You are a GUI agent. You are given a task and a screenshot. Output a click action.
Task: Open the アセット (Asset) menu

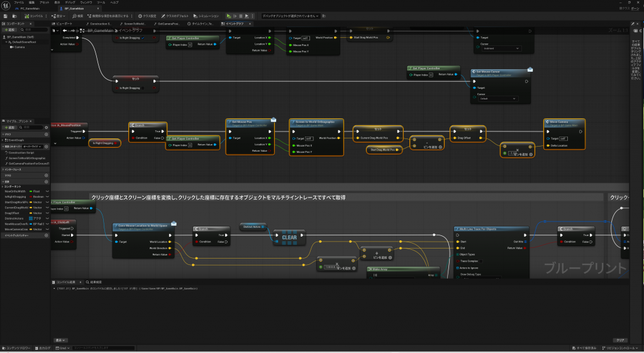click(45, 3)
